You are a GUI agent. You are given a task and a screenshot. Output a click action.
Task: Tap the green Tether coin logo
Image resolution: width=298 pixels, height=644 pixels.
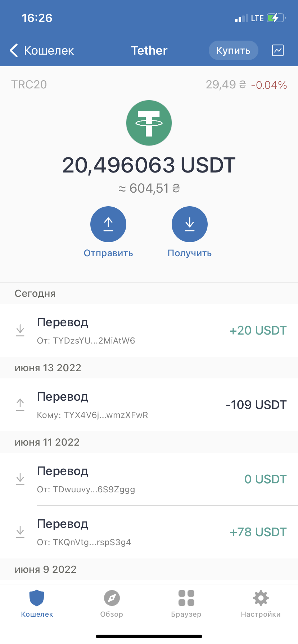[x=149, y=123]
